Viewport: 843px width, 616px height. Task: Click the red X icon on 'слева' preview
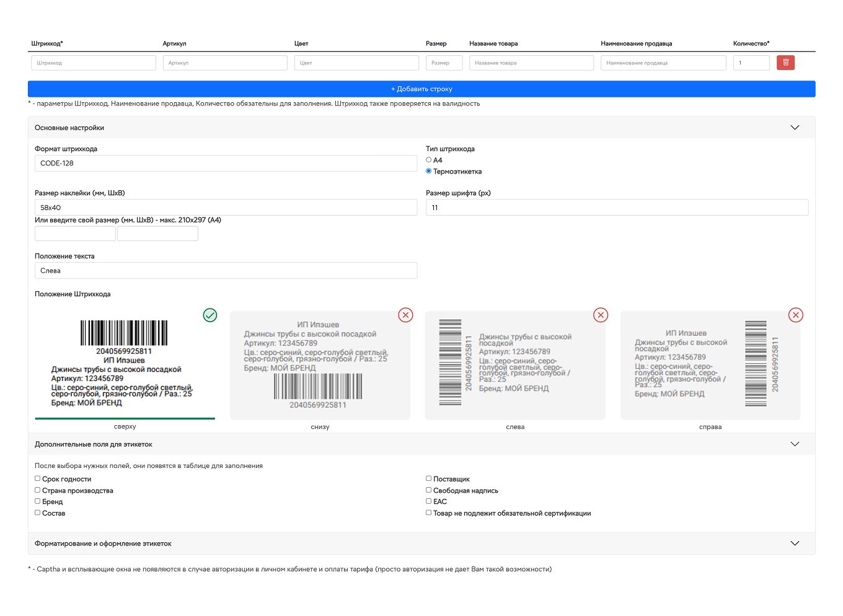point(601,315)
